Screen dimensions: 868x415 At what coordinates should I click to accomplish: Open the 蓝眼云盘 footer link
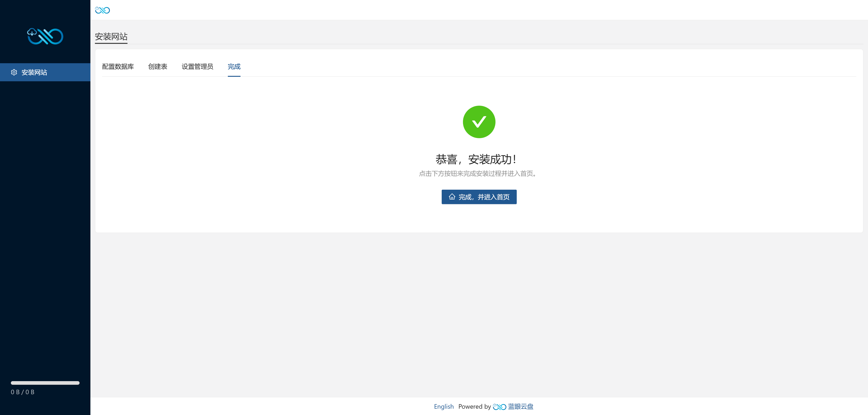click(x=520, y=407)
